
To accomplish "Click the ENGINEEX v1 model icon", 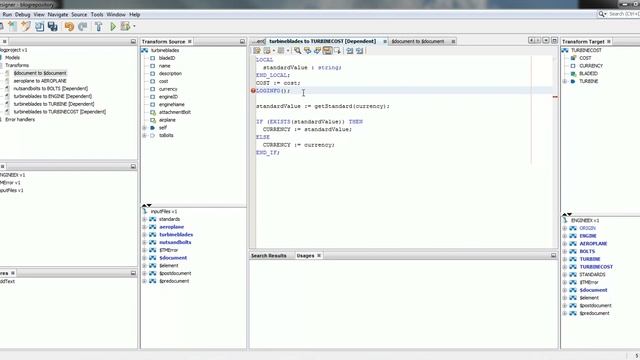I will [565, 220].
